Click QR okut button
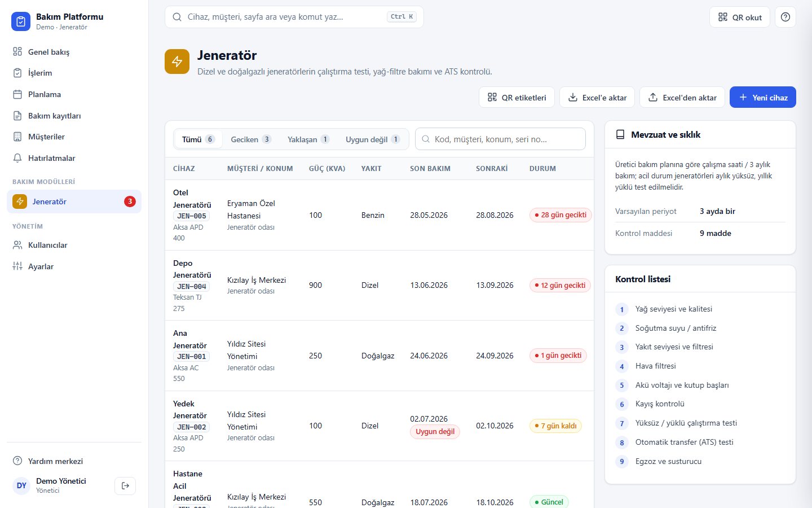This screenshot has height=508, width=812. click(x=740, y=17)
